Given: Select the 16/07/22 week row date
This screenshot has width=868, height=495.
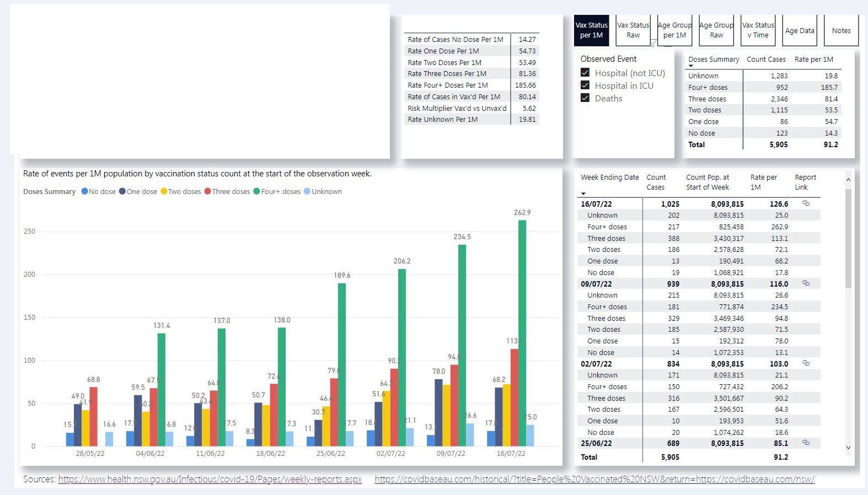Looking at the screenshot, I should click(x=596, y=204).
